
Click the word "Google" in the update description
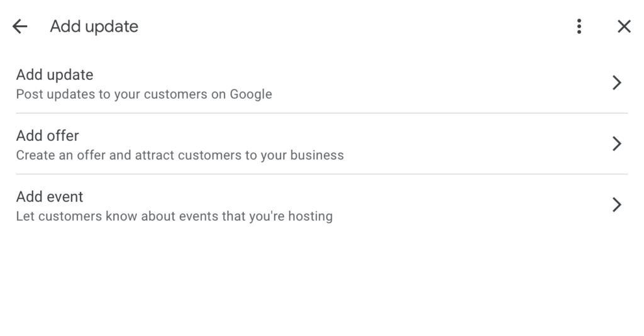251,94
